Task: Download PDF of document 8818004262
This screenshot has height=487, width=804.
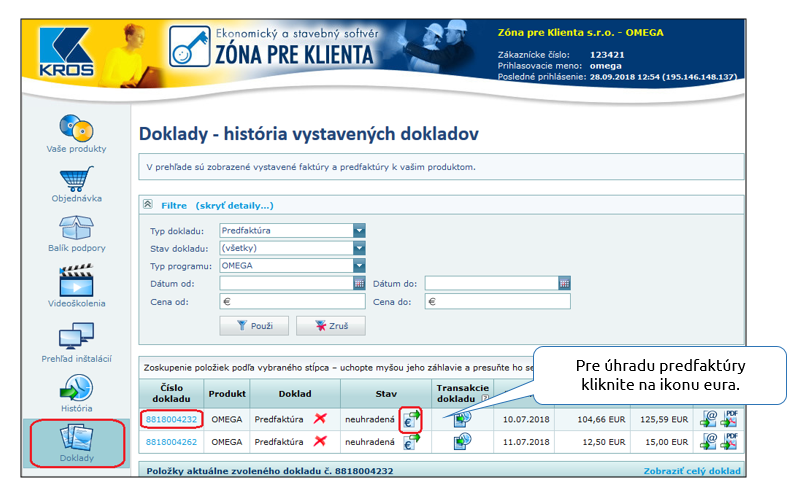Action: click(x=729, y=441)
